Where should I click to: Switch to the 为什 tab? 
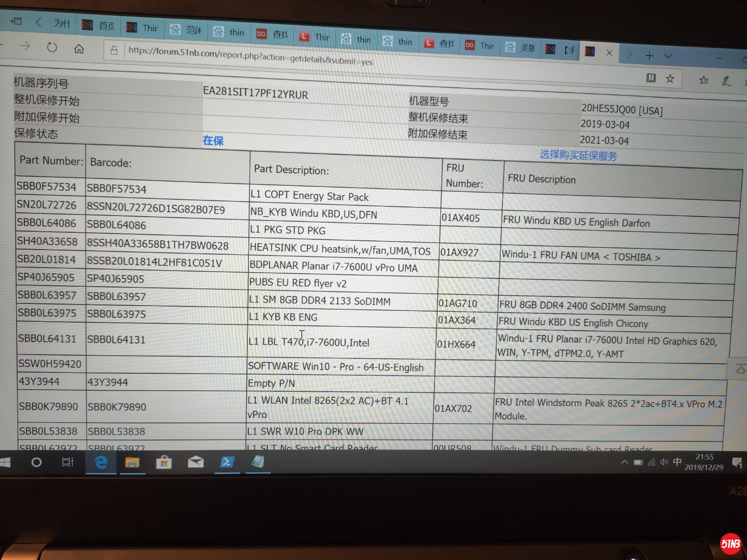62,23
